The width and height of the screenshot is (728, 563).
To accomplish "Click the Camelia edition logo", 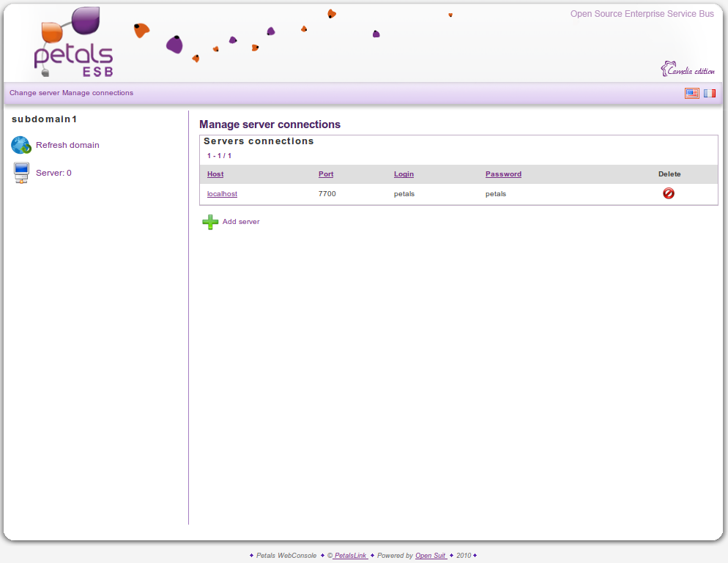I will 687,70.
